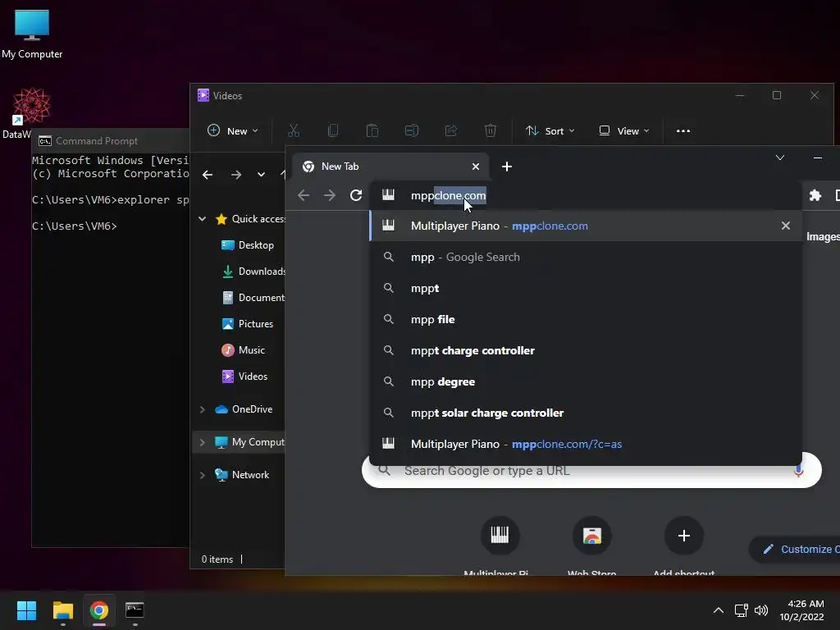Select Downloads in the Quick access list
840x630 pixels.
pos(253,271)
